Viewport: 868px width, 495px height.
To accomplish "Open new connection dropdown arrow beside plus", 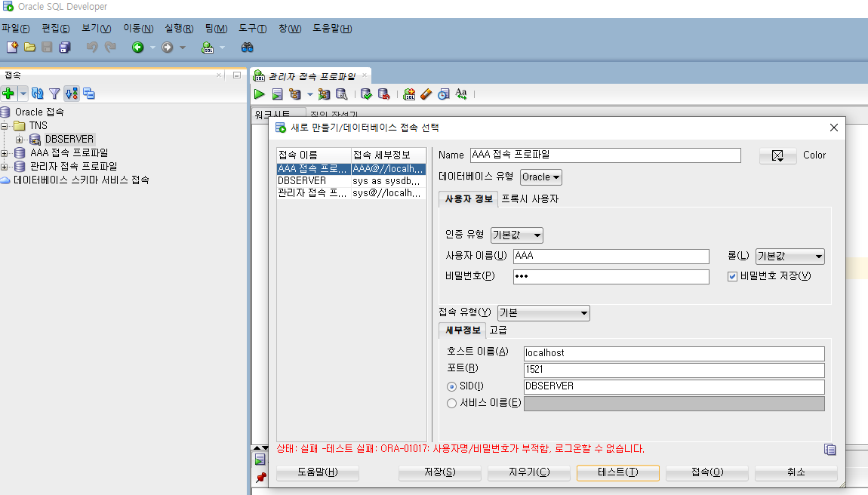I will click(23, 94).
